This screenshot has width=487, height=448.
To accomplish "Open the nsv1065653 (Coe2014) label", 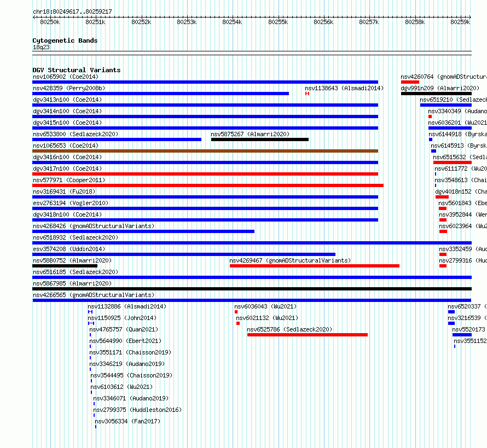I will [66, 146].
